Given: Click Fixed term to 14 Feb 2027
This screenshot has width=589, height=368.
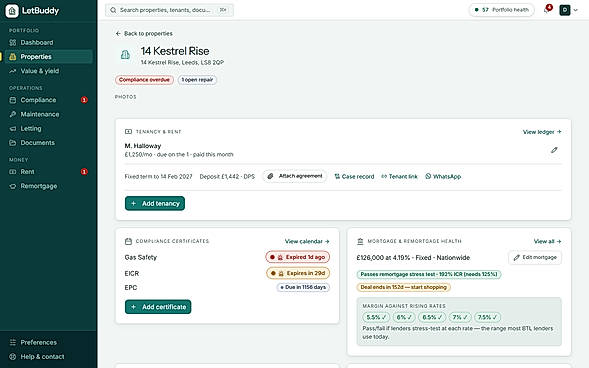Looking at the screenshot, I should click(159, 176).
